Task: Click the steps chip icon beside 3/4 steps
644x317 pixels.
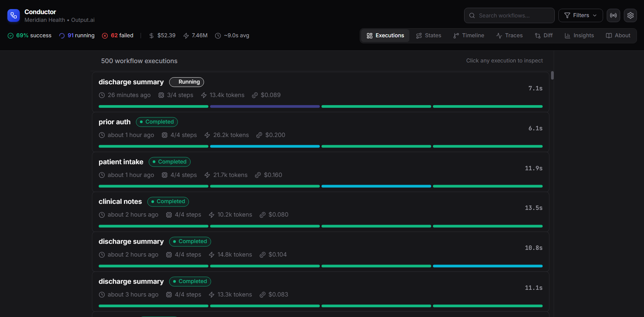Action: pyautogui.click(x=161, y=95)
